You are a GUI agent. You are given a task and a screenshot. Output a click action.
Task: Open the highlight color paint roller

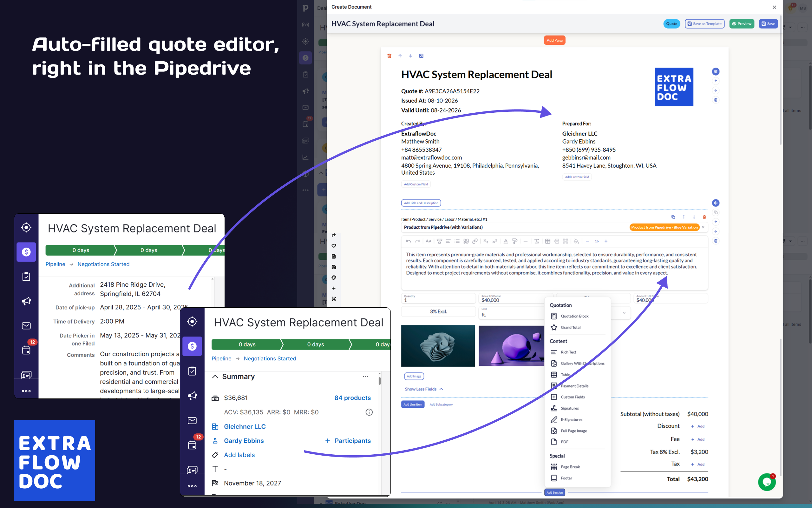click(x=515, y=241)
